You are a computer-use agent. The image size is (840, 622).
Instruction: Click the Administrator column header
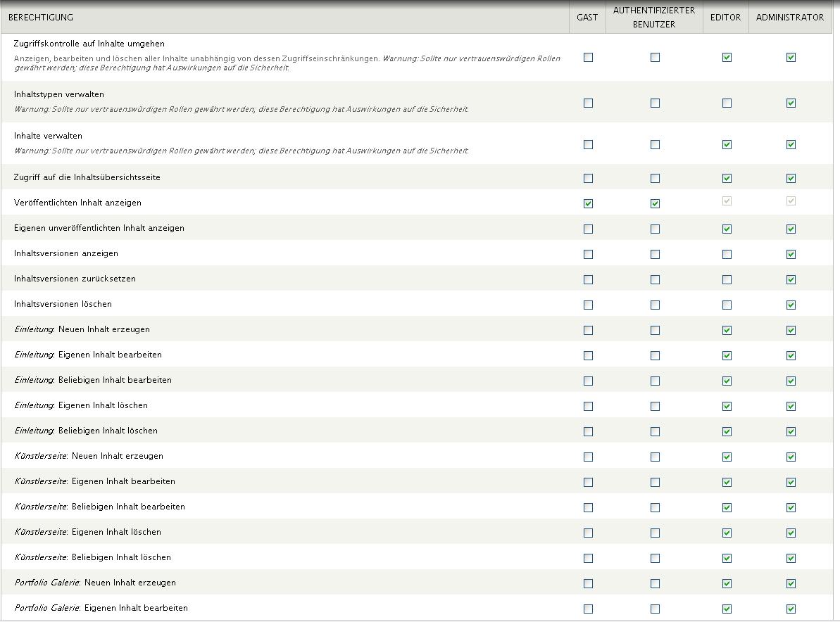pyautogui.click(x=789, y=18)
